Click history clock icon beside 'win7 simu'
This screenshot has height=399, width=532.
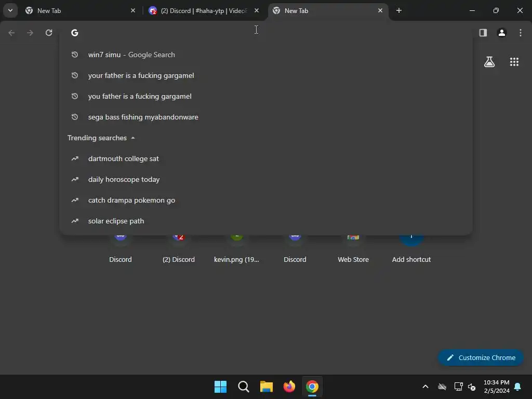tap(75, 55)
